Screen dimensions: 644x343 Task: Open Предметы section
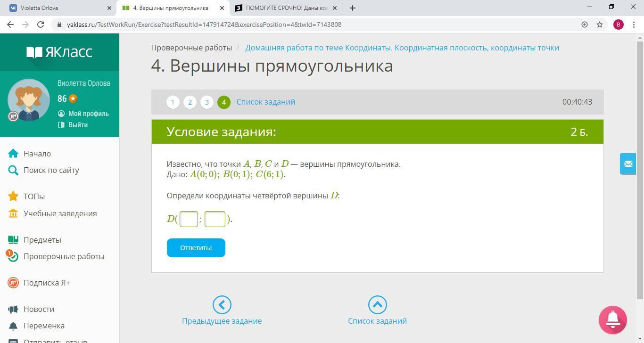click(x=42, y=240)
